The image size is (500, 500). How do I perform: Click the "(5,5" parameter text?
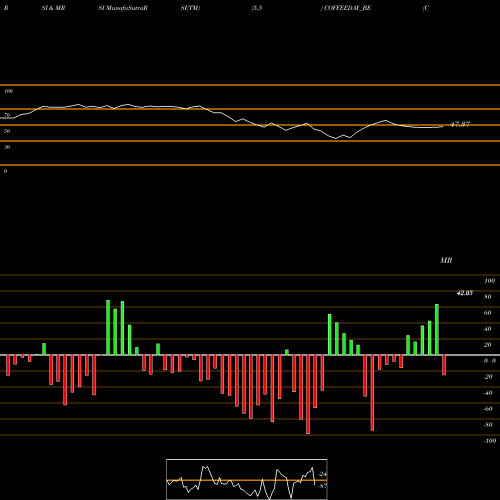(x=257, y=8)
